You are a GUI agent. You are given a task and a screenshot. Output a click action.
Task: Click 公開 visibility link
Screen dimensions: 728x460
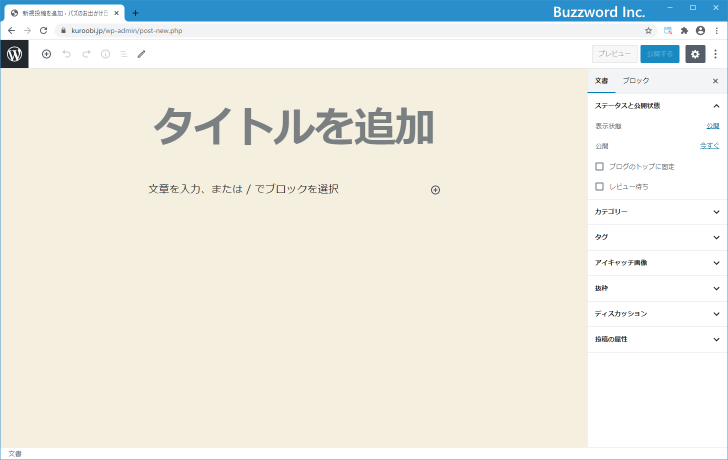pyautogui.click(x=713, y=126)
